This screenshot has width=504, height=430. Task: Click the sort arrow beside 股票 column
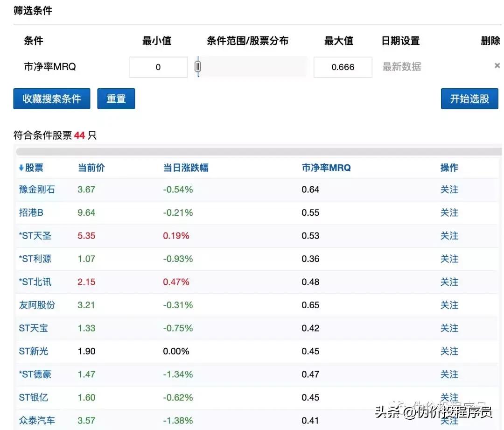20,167
